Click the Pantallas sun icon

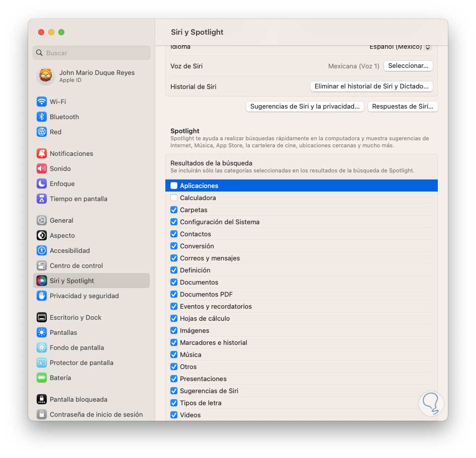coord(42,332)
